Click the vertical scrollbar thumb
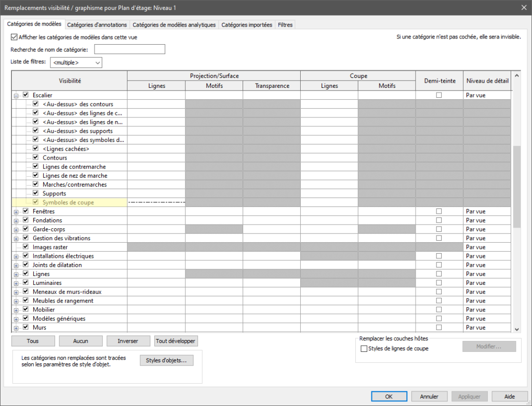The image size is (532, 406). [517, 187]
